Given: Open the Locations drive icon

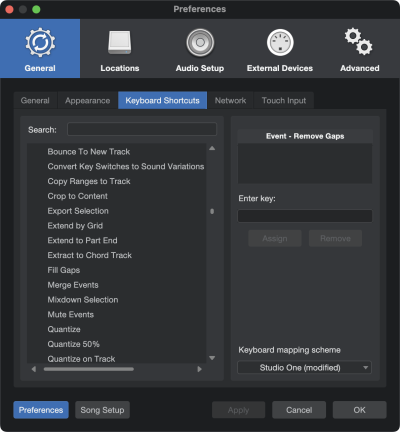Looking at the screenshot, I should click(x=120, y=42).
